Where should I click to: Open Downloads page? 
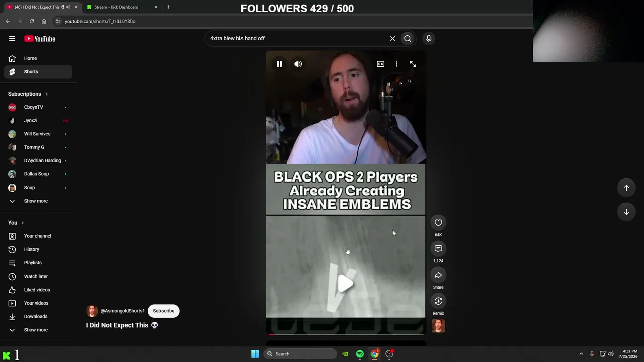[x=38, y=316]
